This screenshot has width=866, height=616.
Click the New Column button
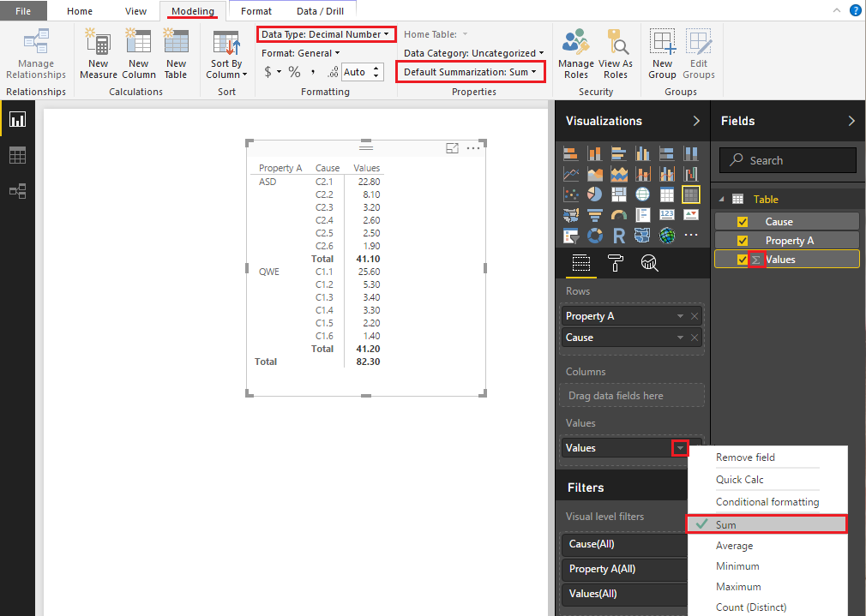139,54
